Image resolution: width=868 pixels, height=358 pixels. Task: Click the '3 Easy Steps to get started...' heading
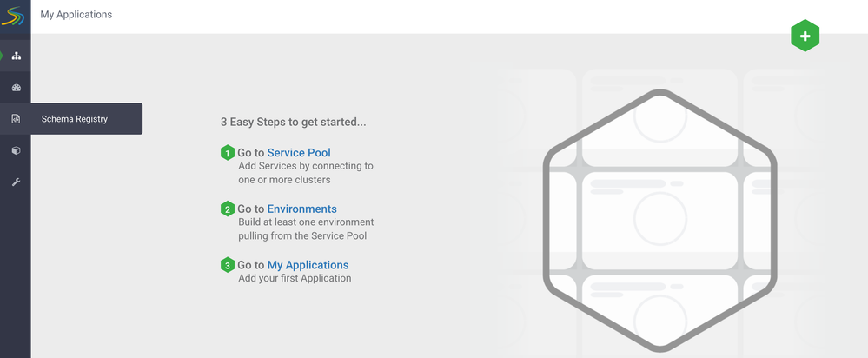(294, 123)
